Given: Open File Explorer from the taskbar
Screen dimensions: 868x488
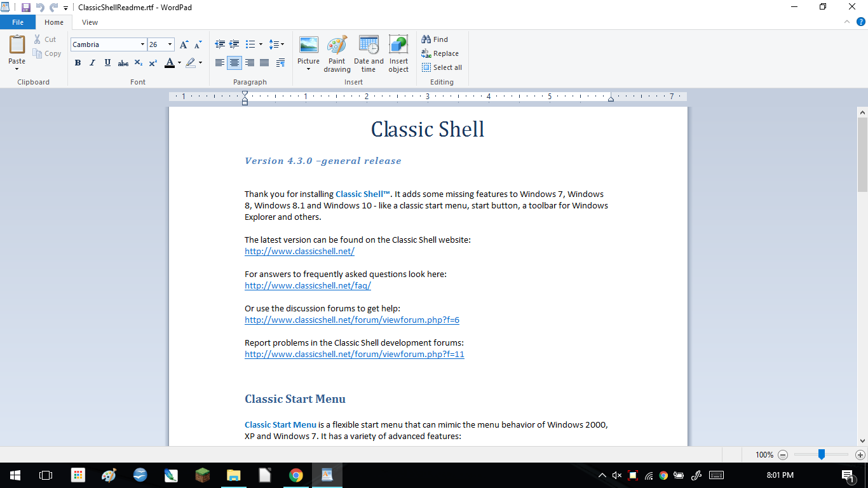Looking at the screenshot, I should tap(233, 475).
